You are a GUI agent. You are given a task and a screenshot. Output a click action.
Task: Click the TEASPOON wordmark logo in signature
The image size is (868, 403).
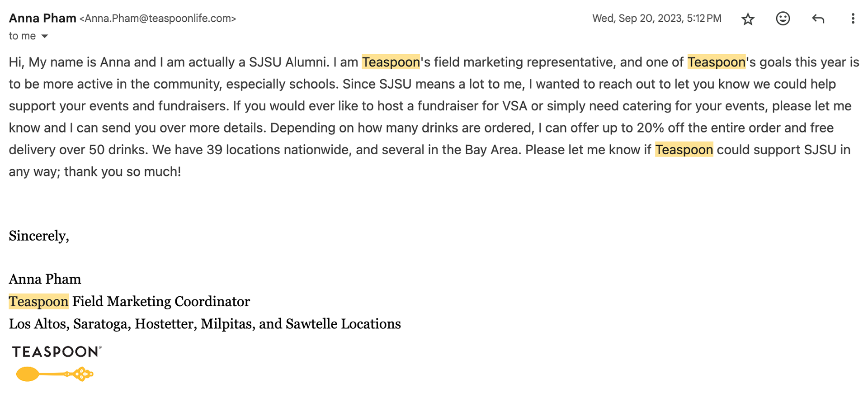pyautogui.click(x=57, y=352)
